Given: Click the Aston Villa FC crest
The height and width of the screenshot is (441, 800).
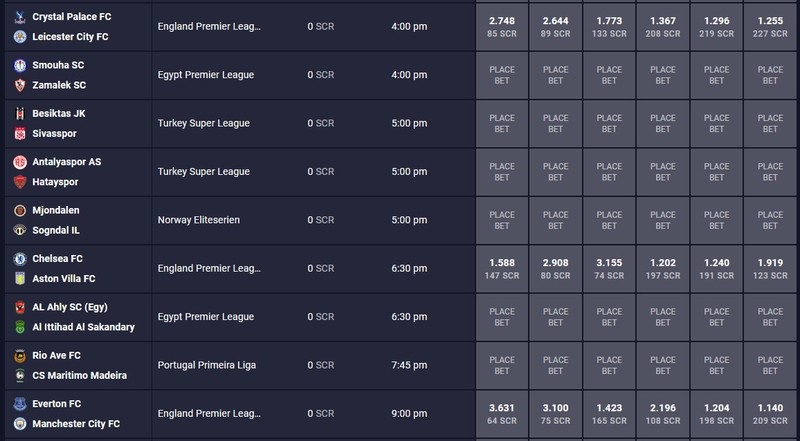Looking at the screenshot, I should (20, 279).
